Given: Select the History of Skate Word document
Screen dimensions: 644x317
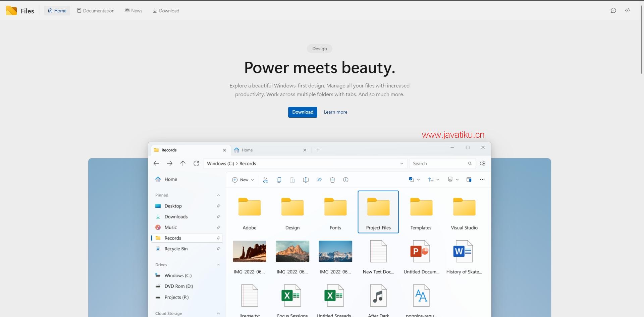Looking at the screenshot, I should [464, 257].
